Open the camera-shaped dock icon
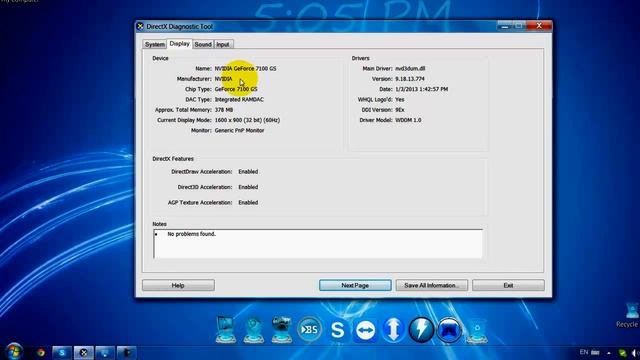 pos(281,329)
